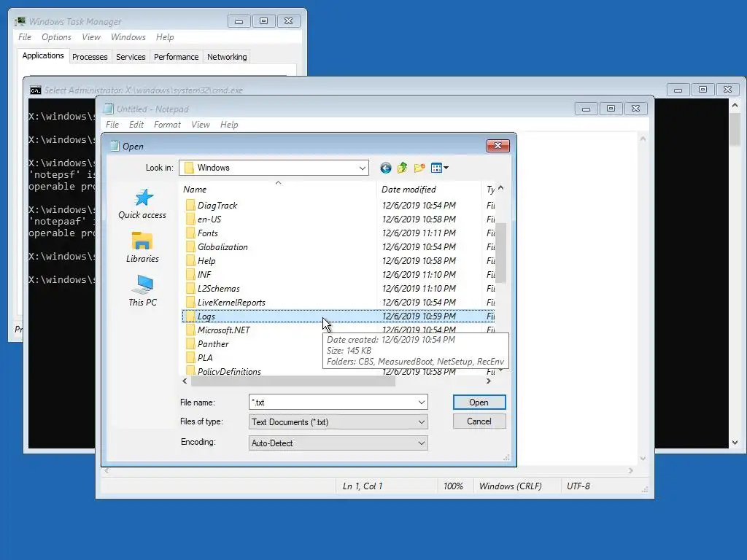The width and height of the screenshot is (747, 560).
Task: Click the LiveKernelReports folder icon
Action: point(190,302)
